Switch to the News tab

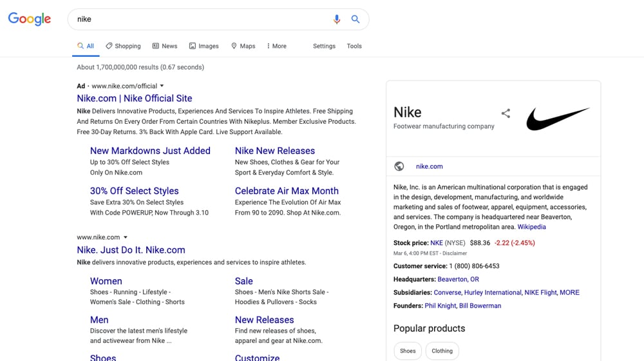pyautogui.click(x=165, y=46)
